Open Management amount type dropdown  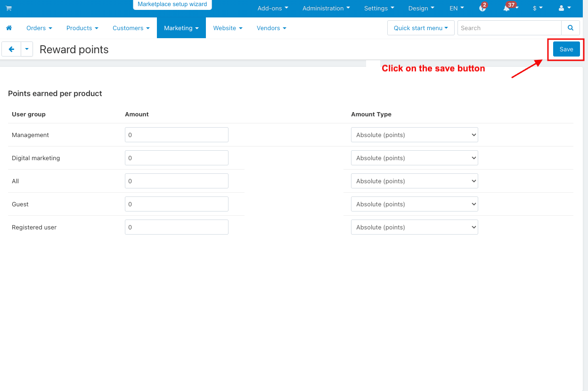[x=415, y=135]
